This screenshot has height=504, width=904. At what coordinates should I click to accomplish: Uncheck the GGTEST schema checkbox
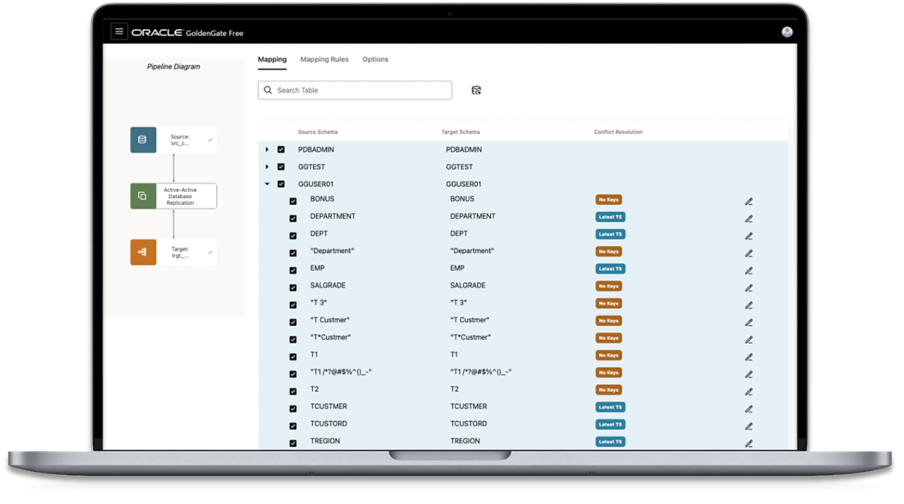pos(281,167)
